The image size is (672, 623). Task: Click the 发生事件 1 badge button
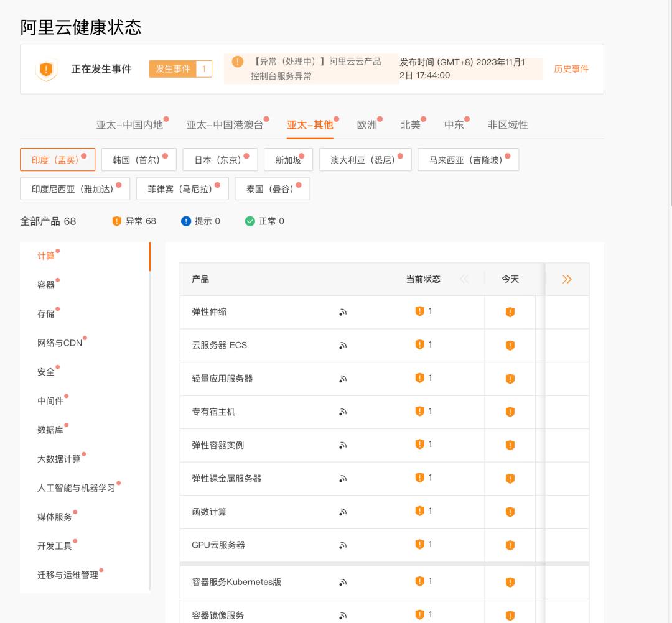180,69
